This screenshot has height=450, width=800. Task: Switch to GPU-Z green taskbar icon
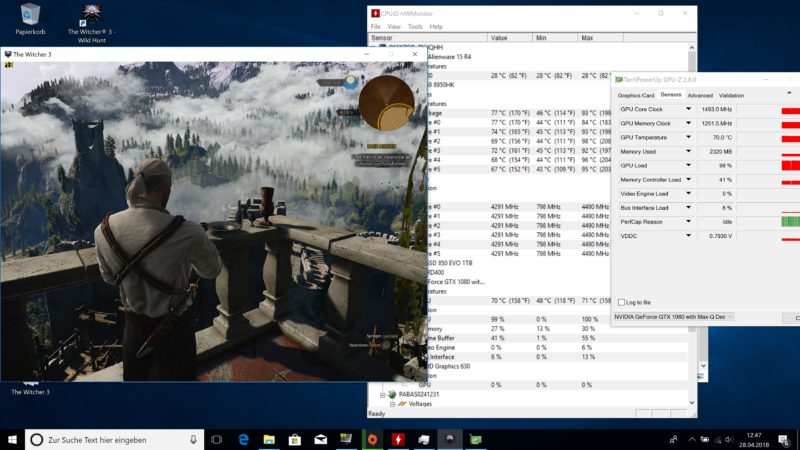pyautogui.click(x=476, y=439)
